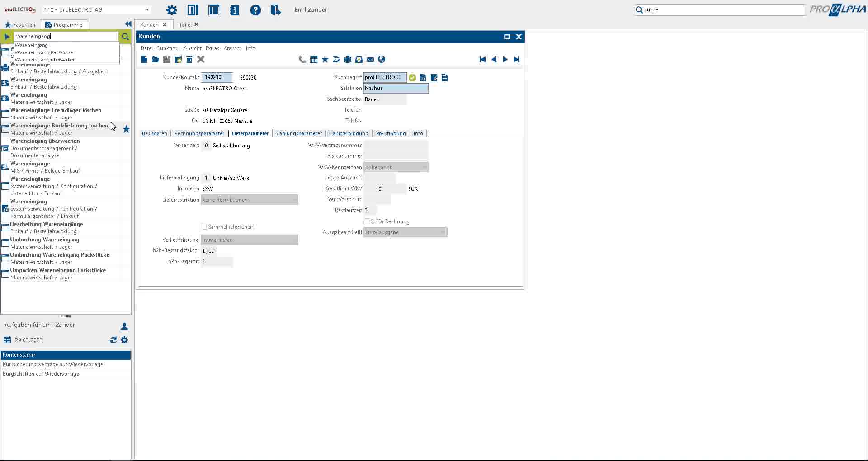Select the Wareneingang Packstücke suggestion
The width and height of the screenshot is (868, 461).
click(44, 52)
